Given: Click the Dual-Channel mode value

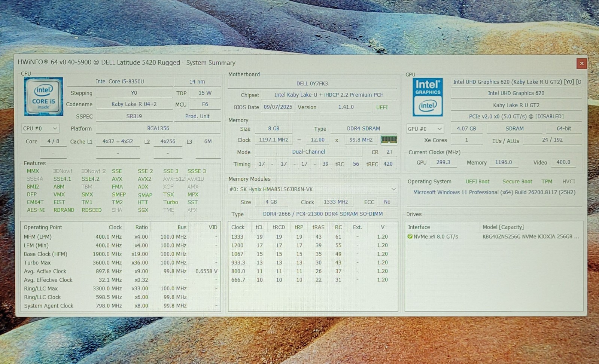Looking at the screenshot, I should point(308,152).
